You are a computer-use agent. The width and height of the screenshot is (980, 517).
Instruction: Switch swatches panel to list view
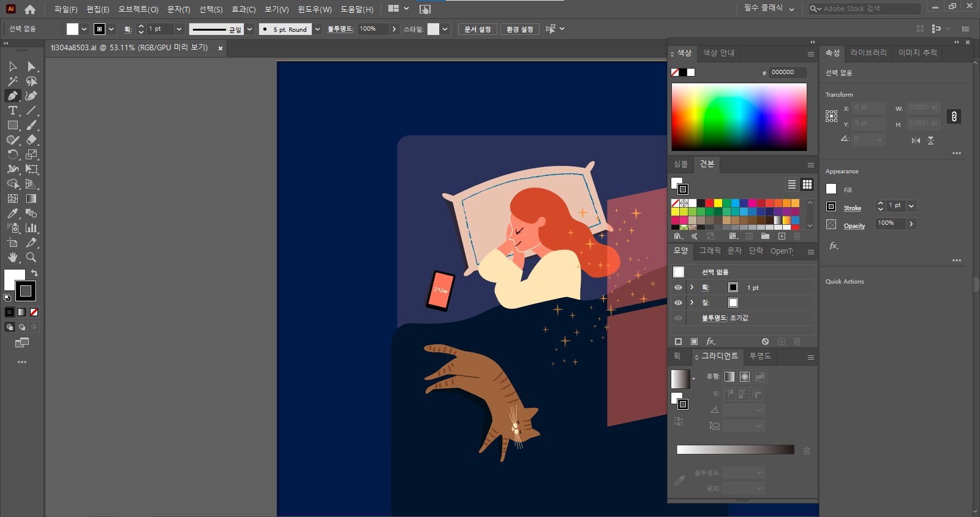791,184
